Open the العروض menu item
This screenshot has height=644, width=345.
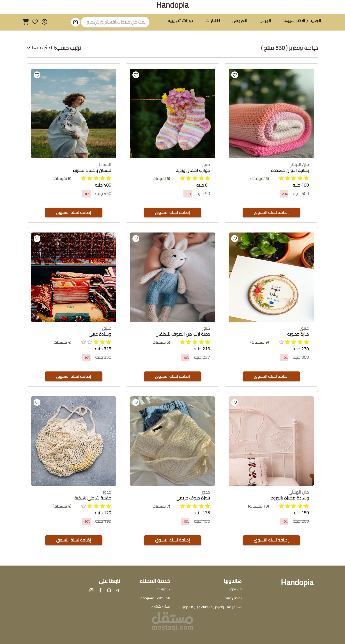coord(240,21)
